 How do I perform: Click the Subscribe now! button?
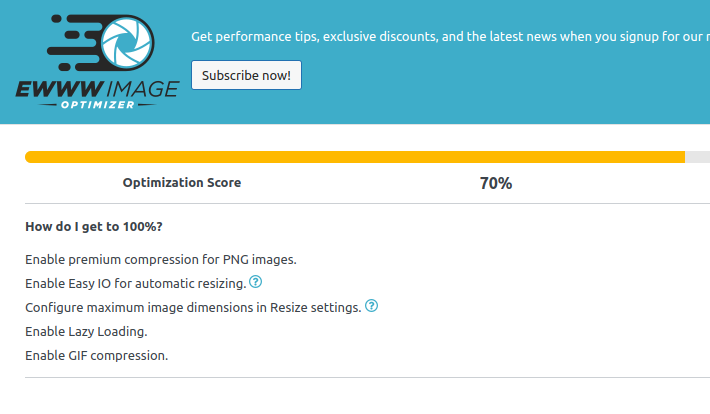(x=246, y=75)
